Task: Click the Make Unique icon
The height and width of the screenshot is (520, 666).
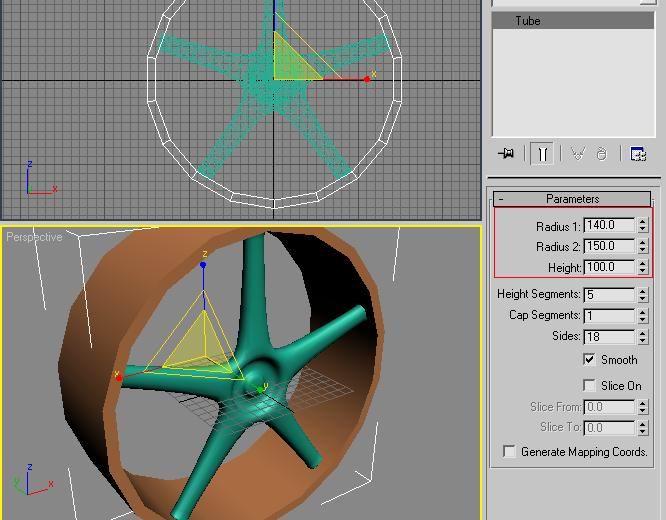Action: coord(577,153)
